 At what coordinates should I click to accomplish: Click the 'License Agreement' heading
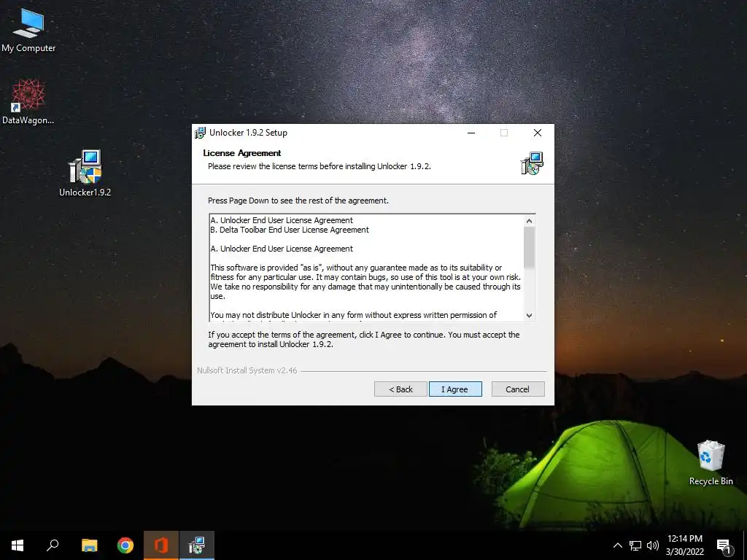242,153
